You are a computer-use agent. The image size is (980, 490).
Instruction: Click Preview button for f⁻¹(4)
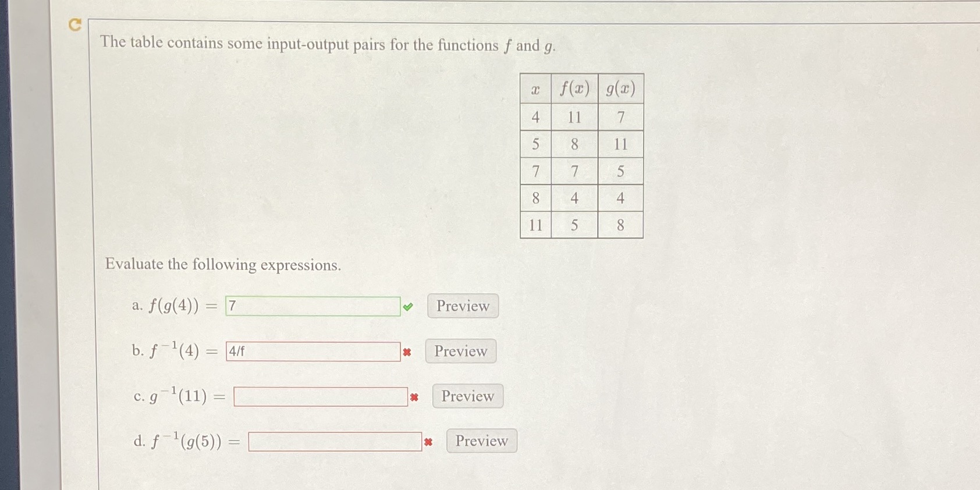tap(460, 351)
